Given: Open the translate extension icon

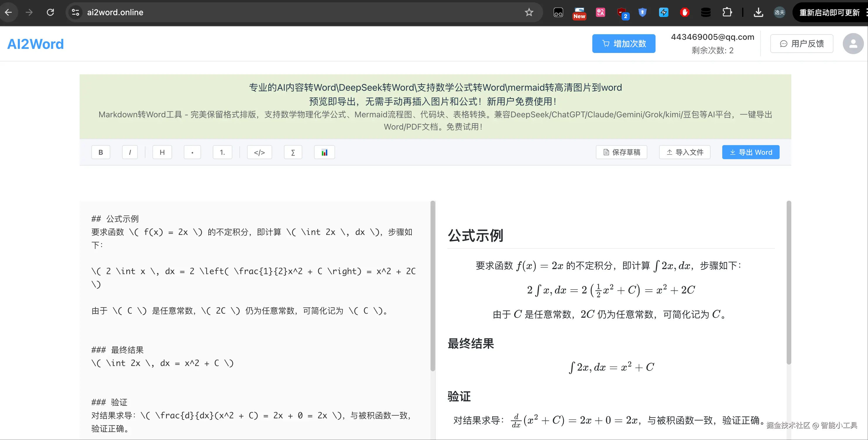Looking at the screenshot, I should [x=600, y=12].
